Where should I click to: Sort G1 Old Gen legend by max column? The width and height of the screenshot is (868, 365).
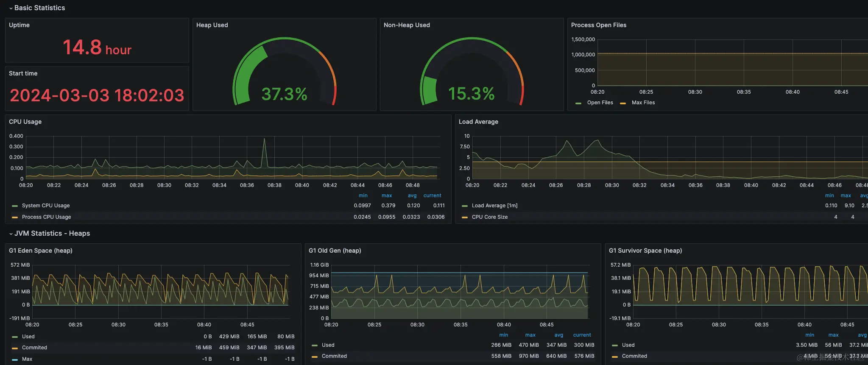530,335
